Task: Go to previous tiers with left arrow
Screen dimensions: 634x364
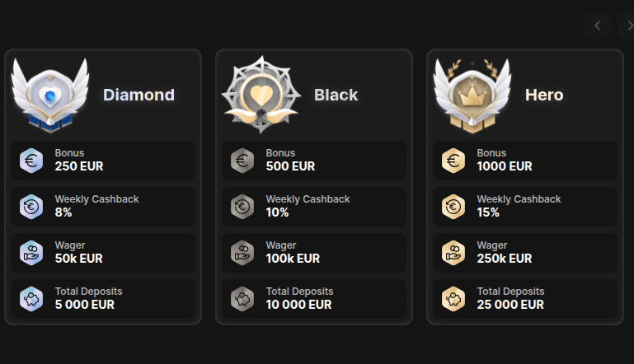Action: coord(598,26)
